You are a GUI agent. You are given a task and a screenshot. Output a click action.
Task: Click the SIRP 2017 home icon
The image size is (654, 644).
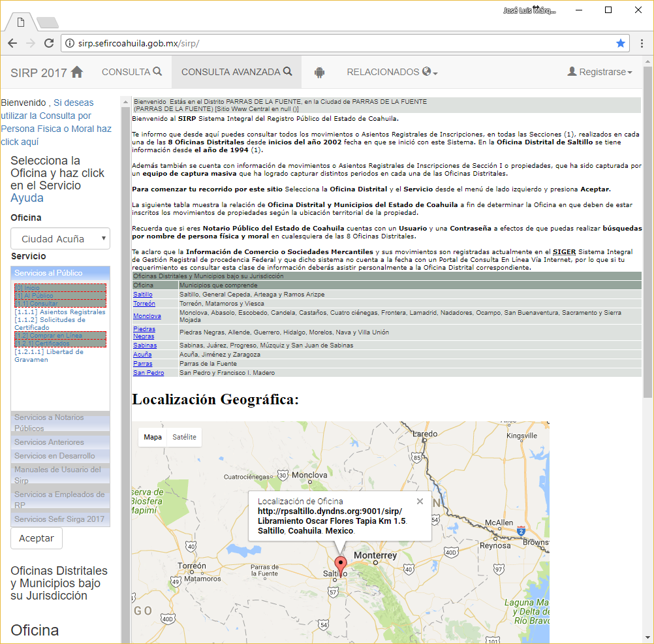(x=77, y=72)
